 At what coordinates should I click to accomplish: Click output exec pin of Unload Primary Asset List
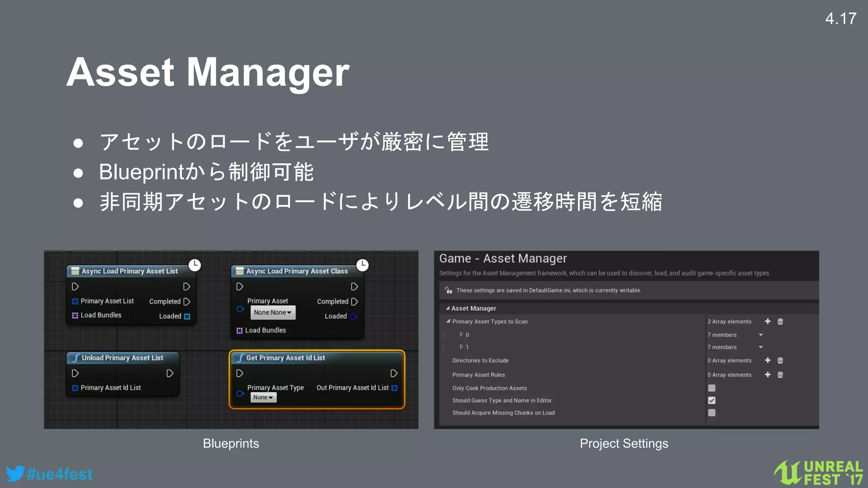pyautogui.click(x=170, y=374)
